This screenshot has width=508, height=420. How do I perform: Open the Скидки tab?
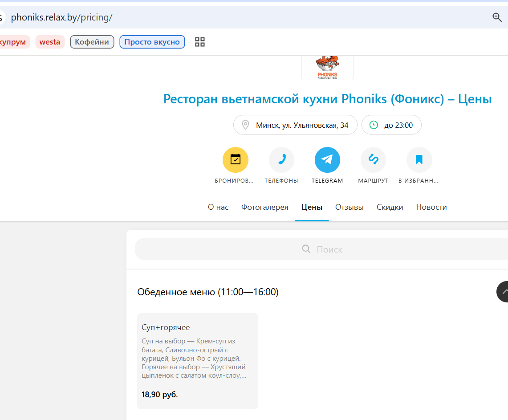point(390,207)
